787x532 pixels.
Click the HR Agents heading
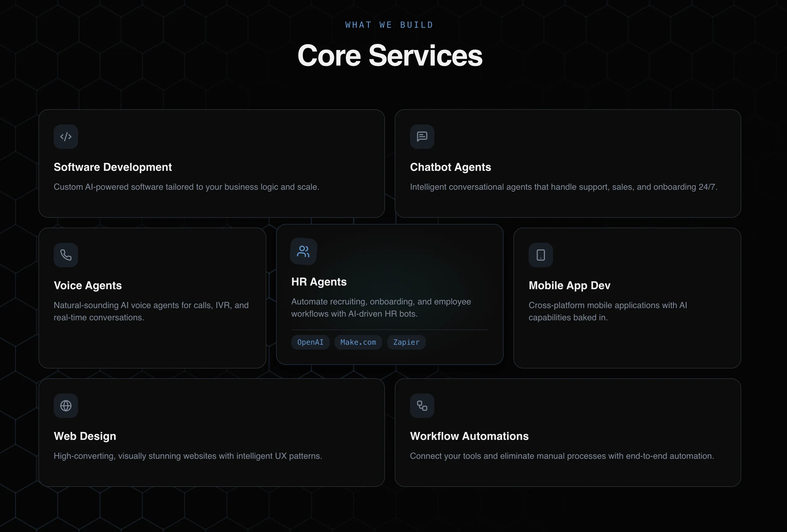[x=319, y=282]
